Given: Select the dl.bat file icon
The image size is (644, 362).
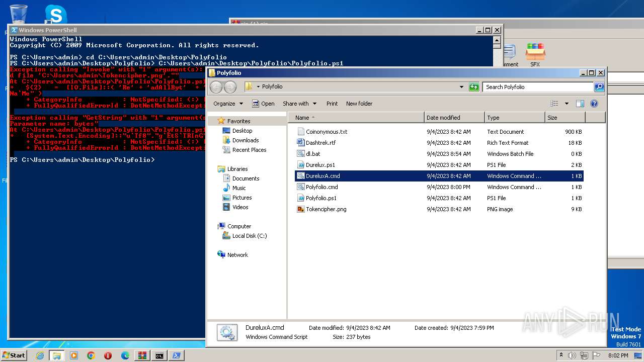Looking at the screenshot, I should [x=301, y=154].
